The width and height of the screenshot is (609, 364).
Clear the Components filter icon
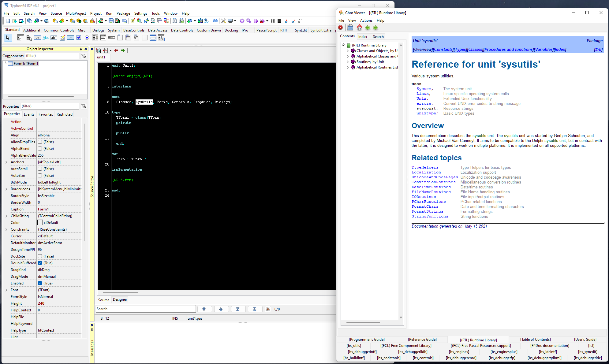click(x=84, y=56)
